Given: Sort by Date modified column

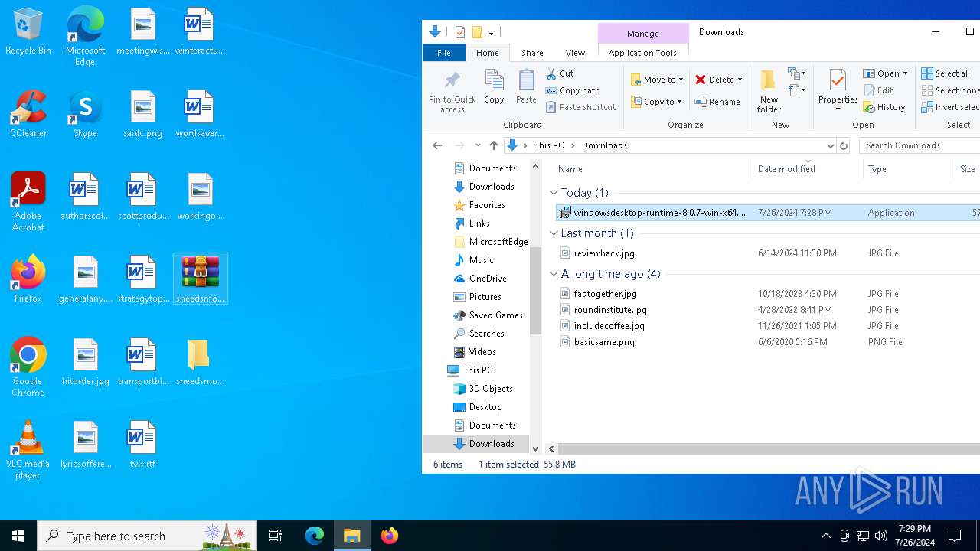Looking at the screenshot, I should pos(808,169).
